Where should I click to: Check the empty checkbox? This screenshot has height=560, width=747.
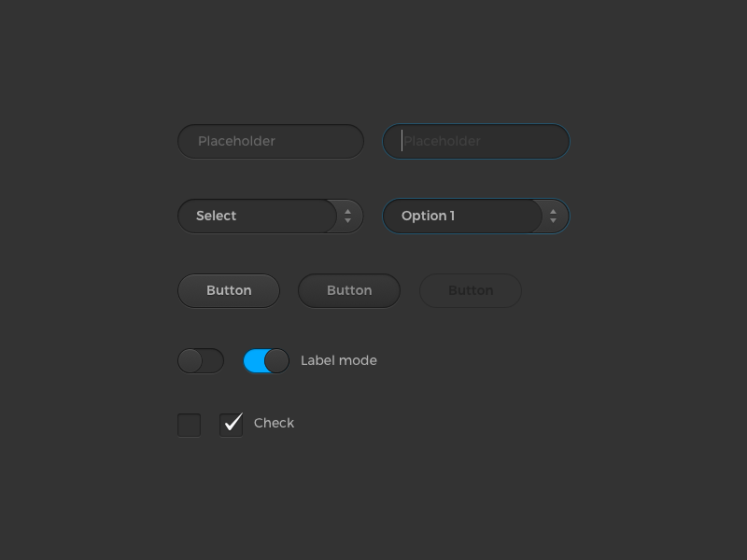click(189, 424)
